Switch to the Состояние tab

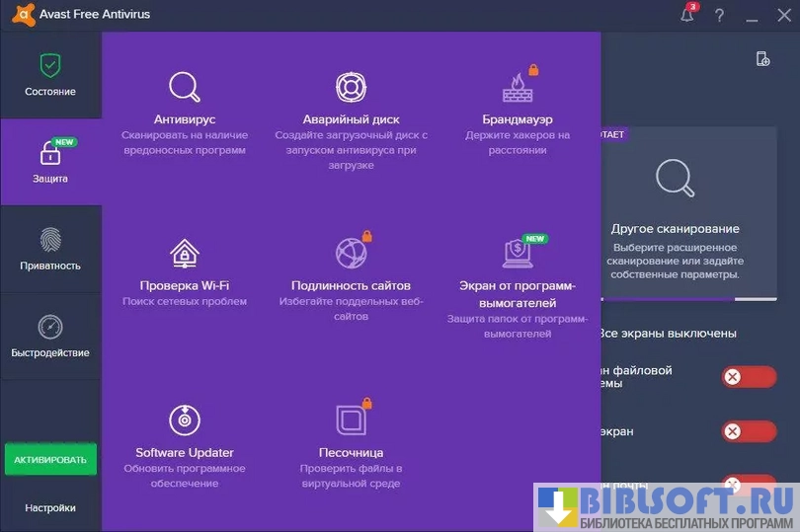point(50,75)
